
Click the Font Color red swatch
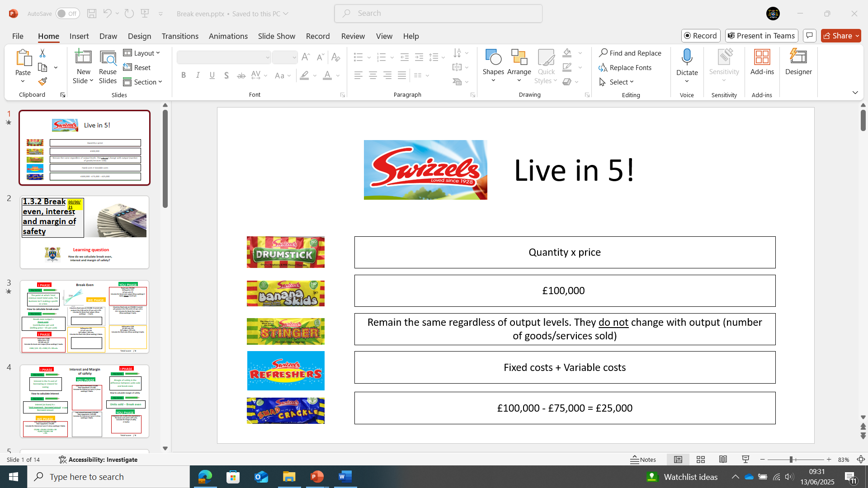tap(327, 75)
